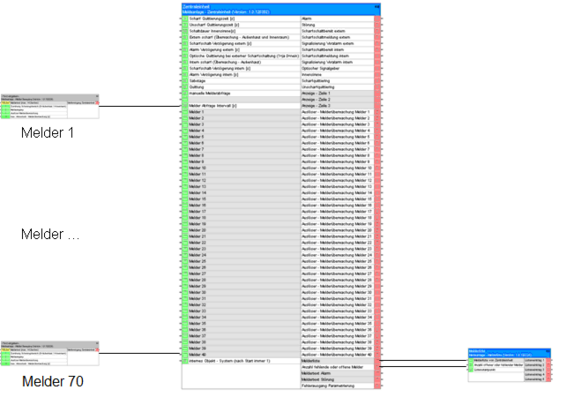Collapse the Meldertableau block via header arrow

pos(548,351)
